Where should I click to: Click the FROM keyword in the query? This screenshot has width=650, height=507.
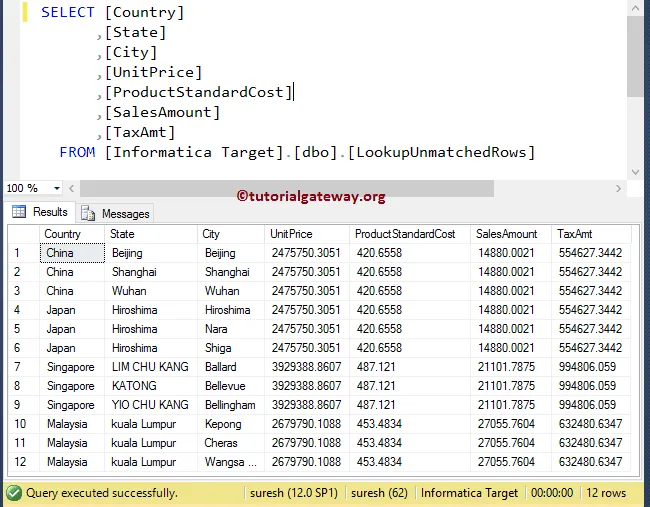click(x=78, y=152)
